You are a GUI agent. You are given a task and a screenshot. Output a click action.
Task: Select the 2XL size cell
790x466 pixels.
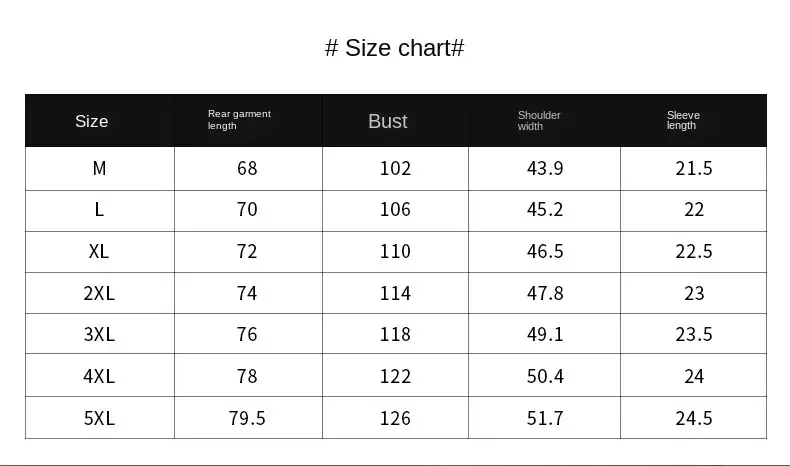[99, 293]
